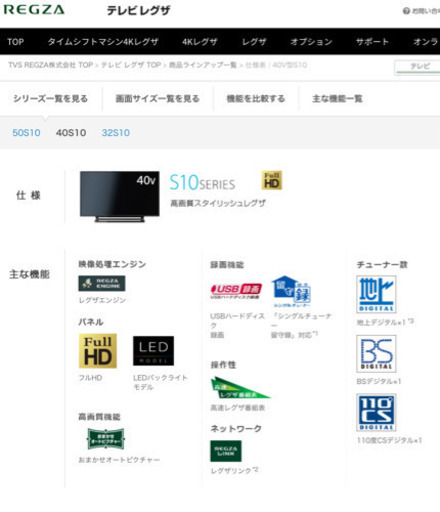
Task: Click the help icon next to お問い合わせ
Action: 406,11
